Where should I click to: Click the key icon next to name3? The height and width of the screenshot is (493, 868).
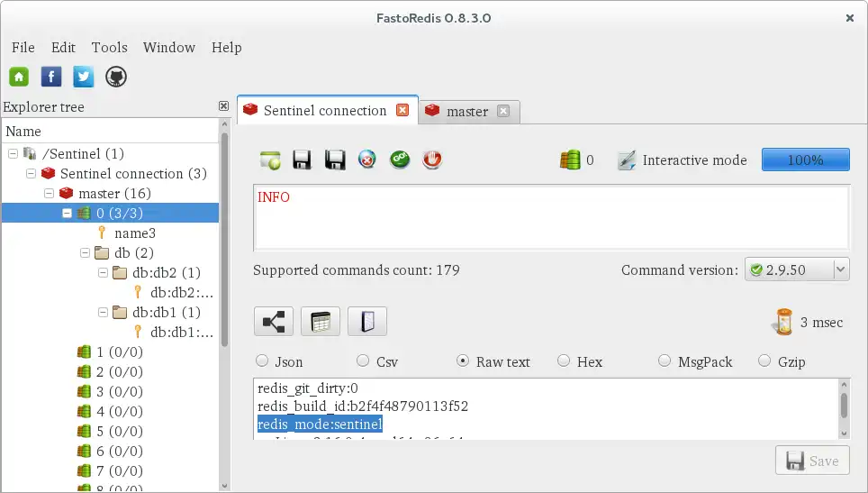(102, 233)
